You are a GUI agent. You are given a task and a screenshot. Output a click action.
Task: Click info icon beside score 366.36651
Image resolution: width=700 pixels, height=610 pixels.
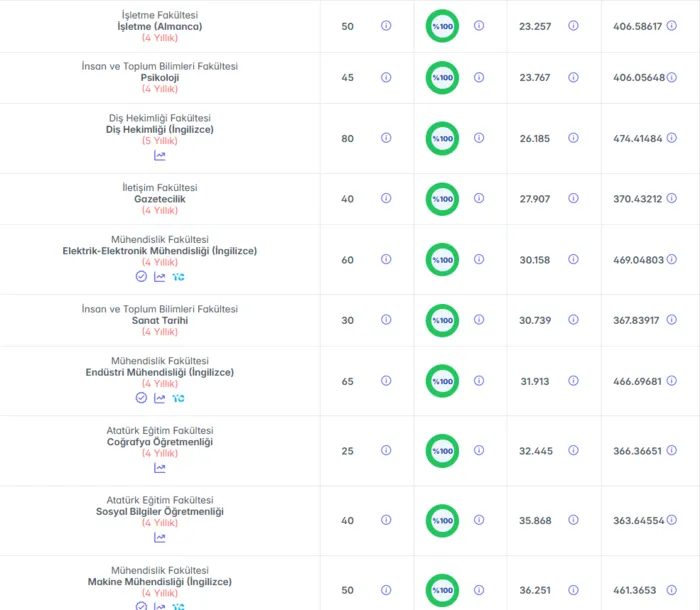click(x=671, y=450)
